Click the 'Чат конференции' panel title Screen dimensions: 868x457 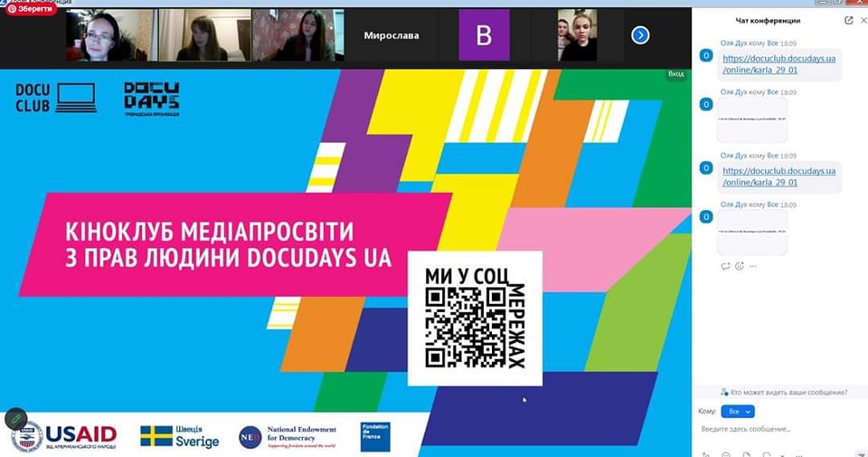(768, 21)
